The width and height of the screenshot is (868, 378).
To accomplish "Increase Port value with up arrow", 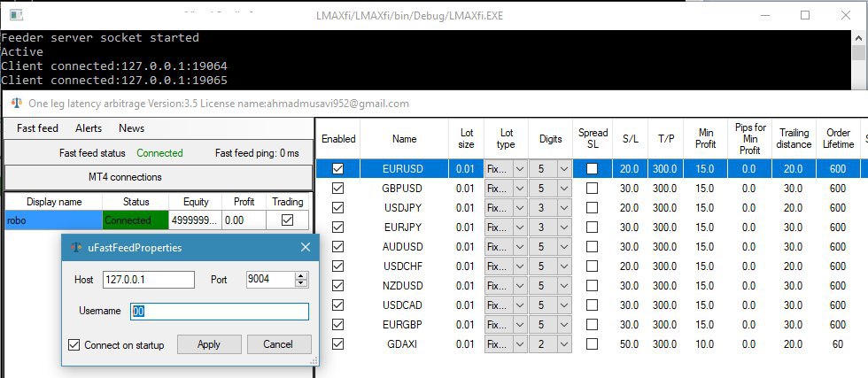I will pyautogui.click(x=301, y=275).
